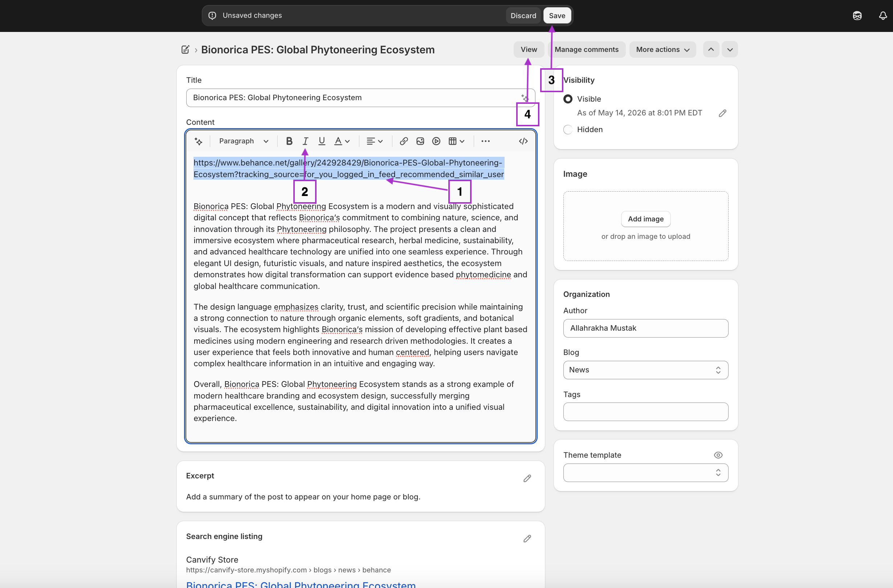
Task: Edit the Excerpt with pencil icon
Action: [527, 478]
